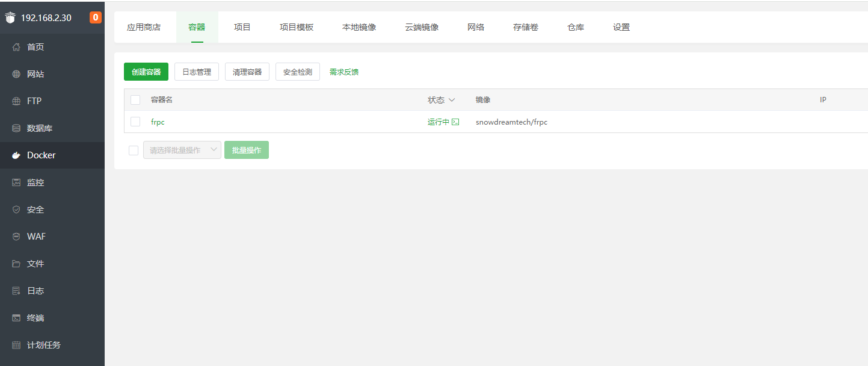
Task: Check the checkbox for the frpc container
Action: [135, 122]
